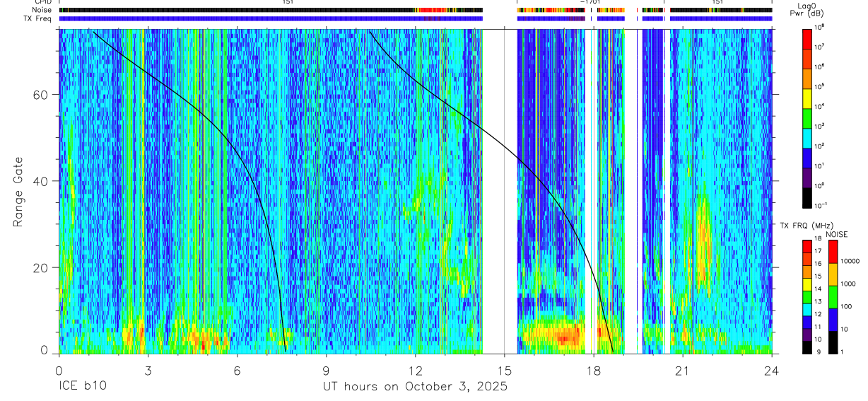Click the red top segment of Lag0 power colorbar
The height and width of the screenshot is (401, 868).
tap(807, 38)
